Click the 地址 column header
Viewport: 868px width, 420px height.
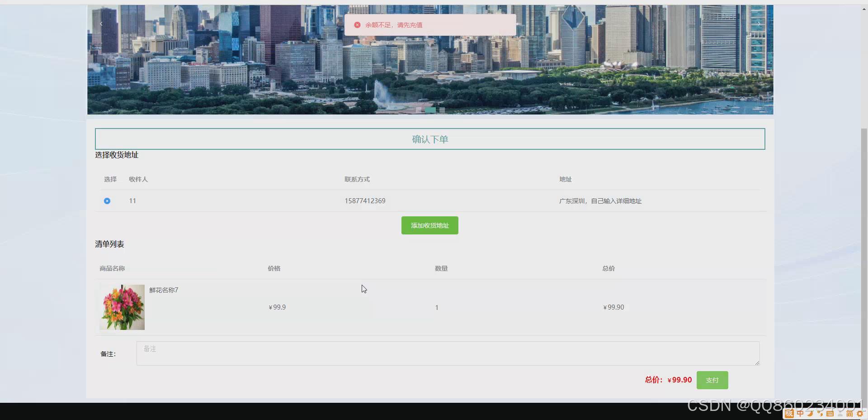[566, 179]
